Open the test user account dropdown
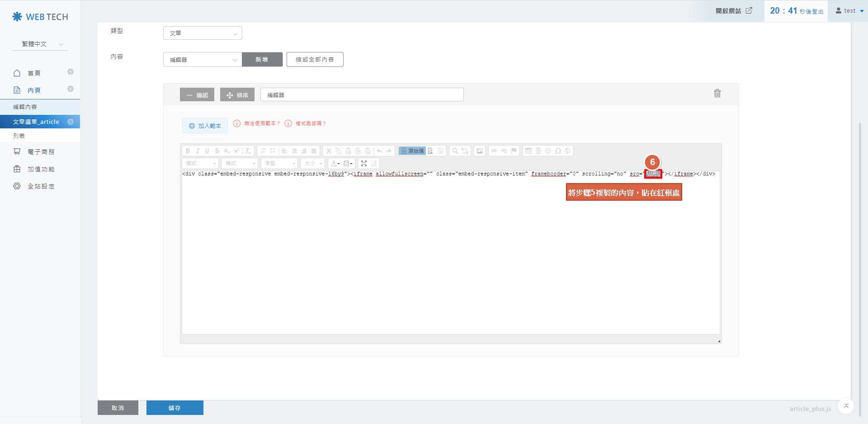The image size is (868, 424). point(849,11)
